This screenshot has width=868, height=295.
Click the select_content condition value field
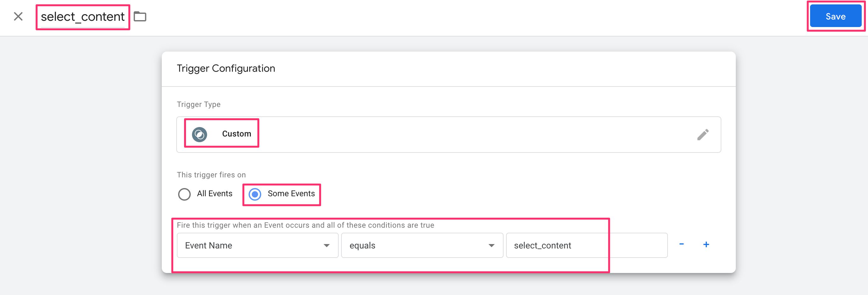coord(587,245)
